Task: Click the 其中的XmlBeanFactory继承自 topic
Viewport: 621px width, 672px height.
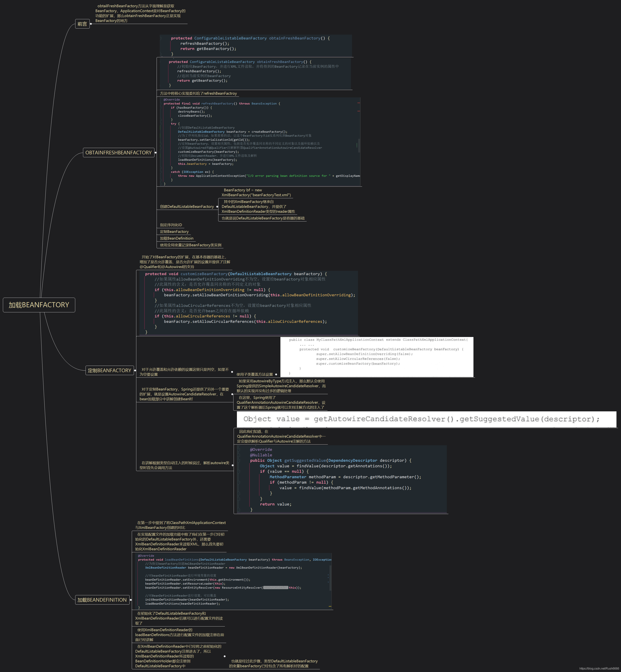Action: tap(258, 206)
